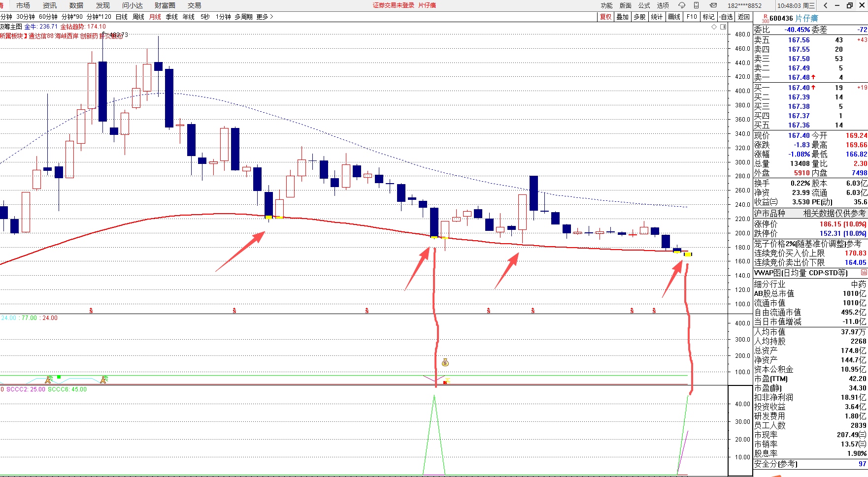
Task: Click the first running figure icon
Action: coord(48,379)
